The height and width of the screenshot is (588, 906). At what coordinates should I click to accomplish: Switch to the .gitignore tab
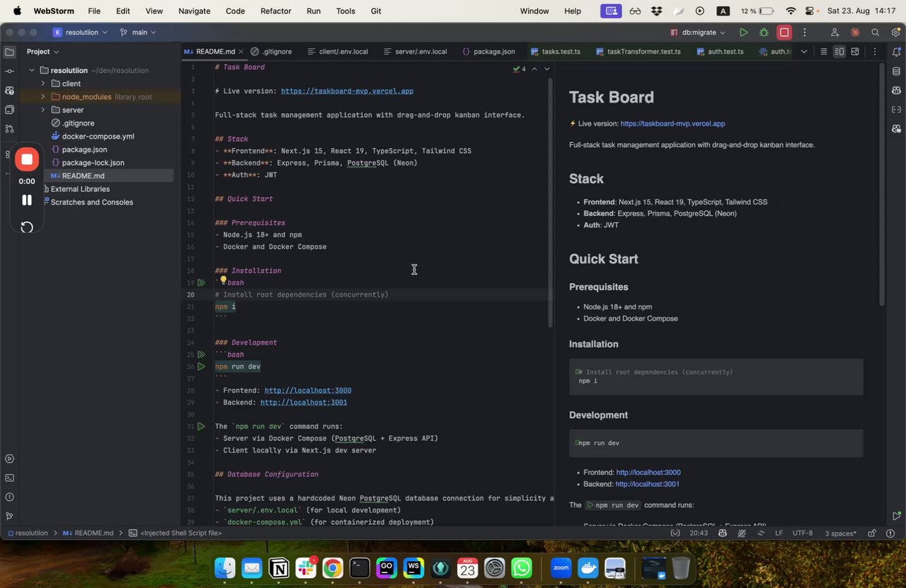point(271,52)
